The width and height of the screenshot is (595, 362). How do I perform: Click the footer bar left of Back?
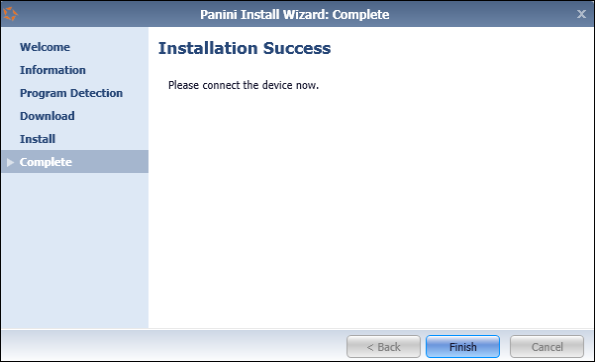coord(174,345)
